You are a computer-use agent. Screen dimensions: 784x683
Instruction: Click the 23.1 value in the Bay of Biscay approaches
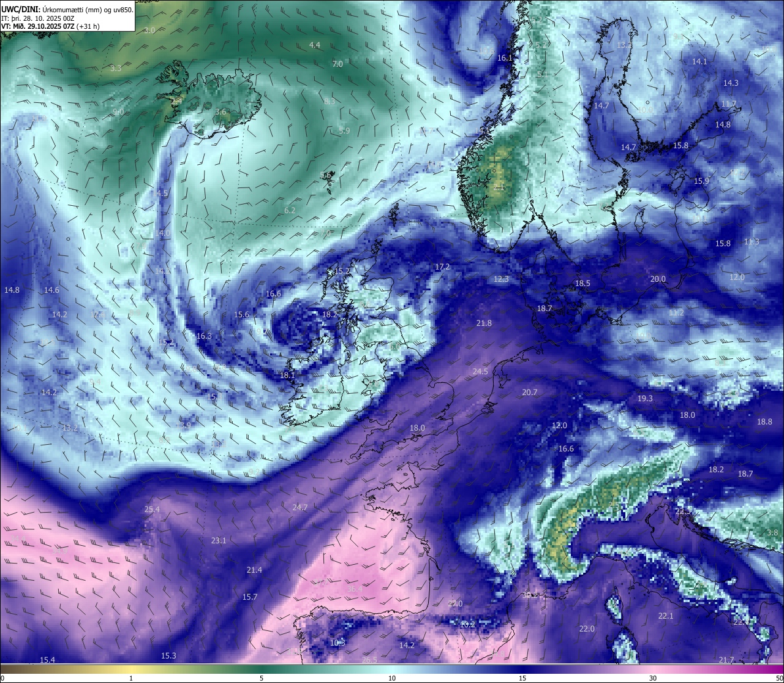tap(219, 541)
